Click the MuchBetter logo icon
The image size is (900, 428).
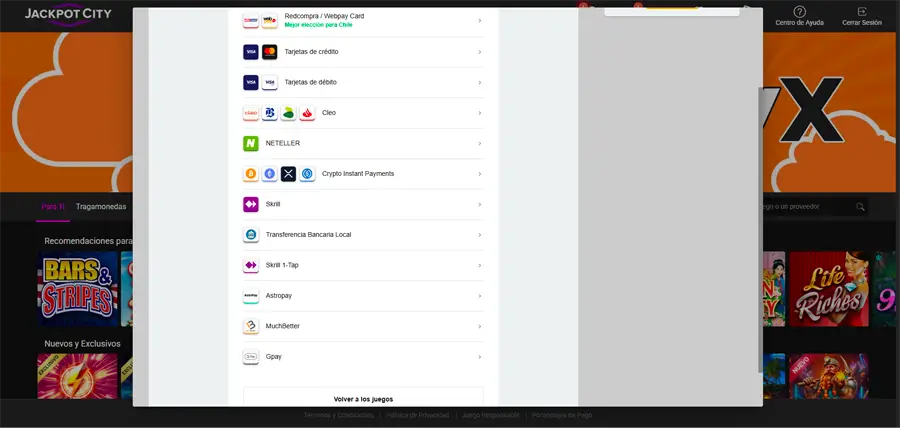tap(251, 326)
